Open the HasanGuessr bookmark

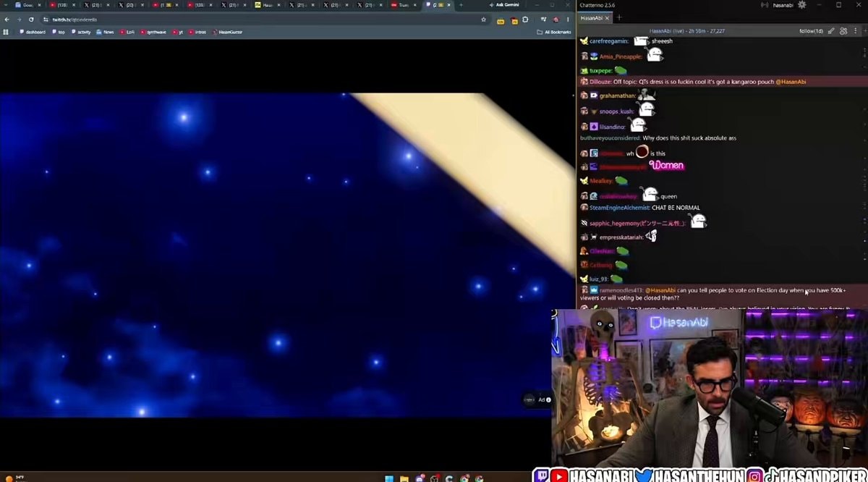pyautogui.click(x=228, y=32)
